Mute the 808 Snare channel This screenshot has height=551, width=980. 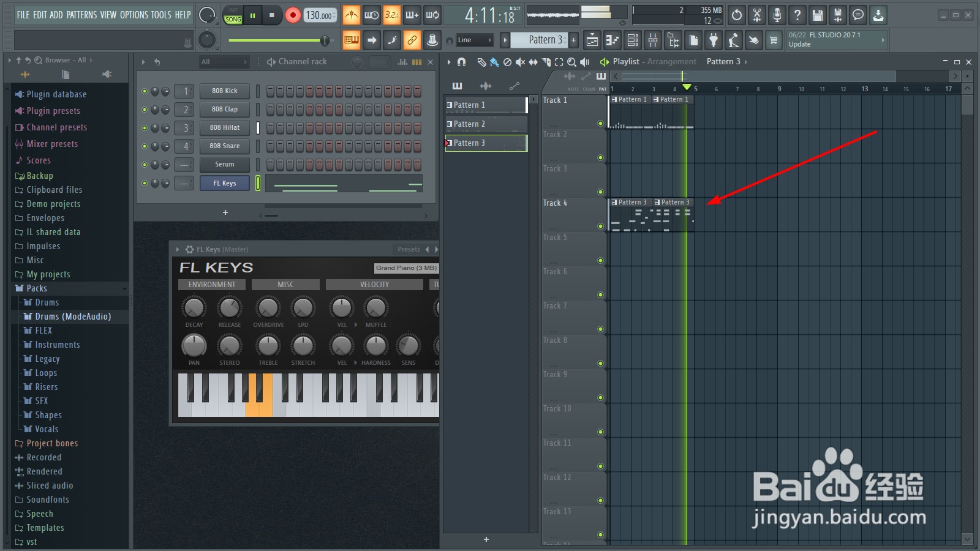pos(145,146)
